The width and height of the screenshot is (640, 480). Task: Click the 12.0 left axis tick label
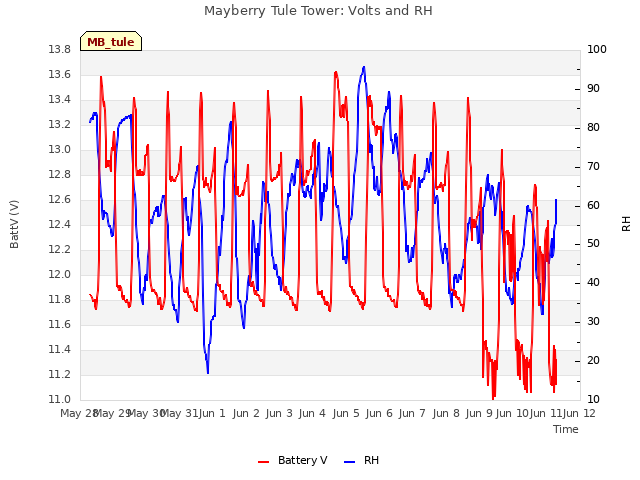click(60, 274)
